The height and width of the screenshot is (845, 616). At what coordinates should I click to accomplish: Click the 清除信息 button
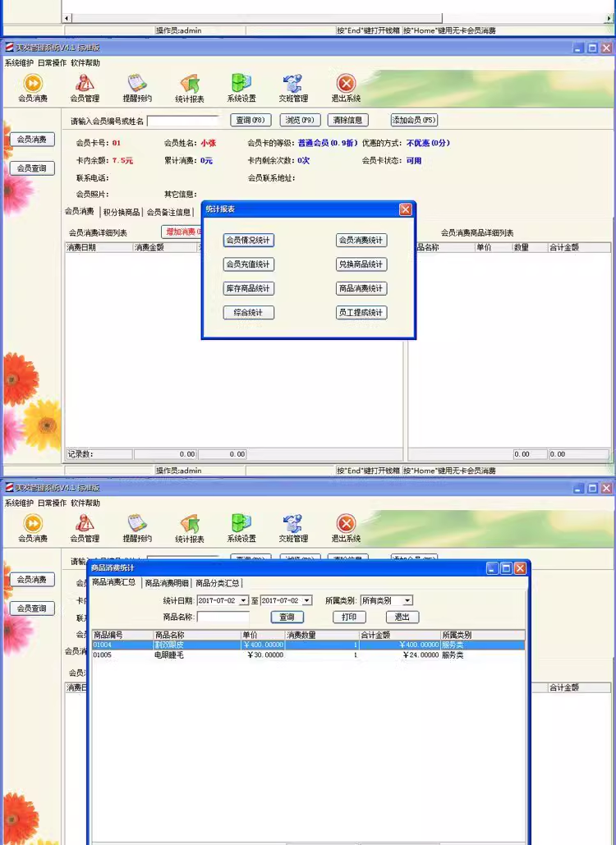click(x=347, y=120)
